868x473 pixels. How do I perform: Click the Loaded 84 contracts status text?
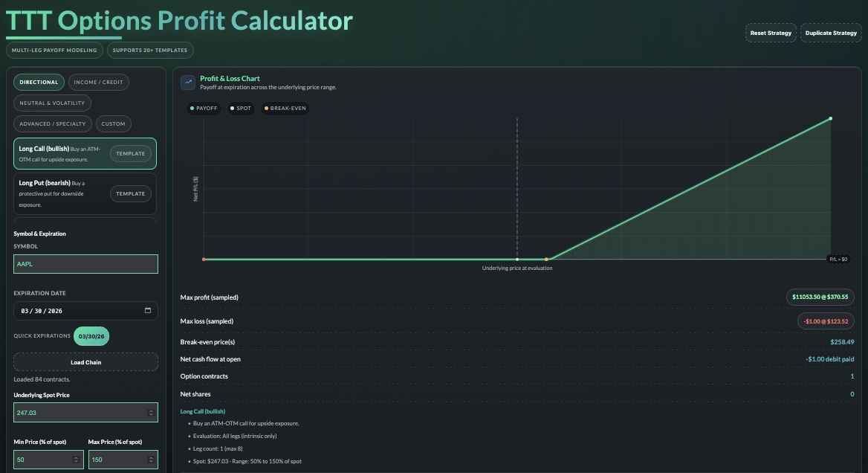click(x=42, y=379)
